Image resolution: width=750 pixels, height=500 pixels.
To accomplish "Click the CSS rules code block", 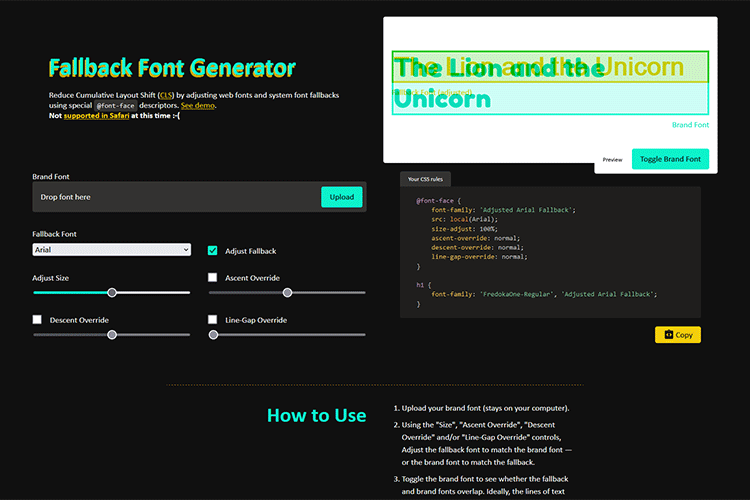I will (x=550, y=252).
